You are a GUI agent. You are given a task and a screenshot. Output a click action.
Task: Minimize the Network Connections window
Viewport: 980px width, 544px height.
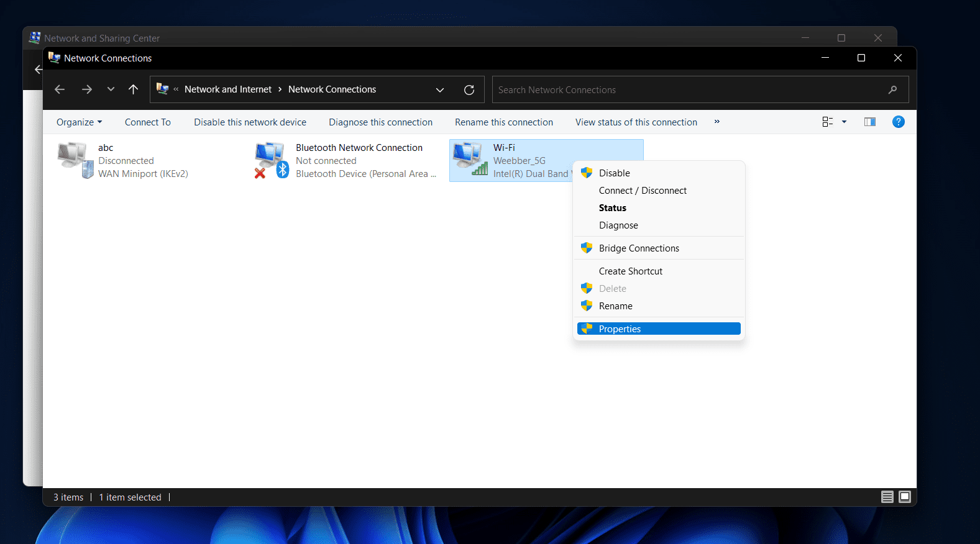(x=825, y=58)
